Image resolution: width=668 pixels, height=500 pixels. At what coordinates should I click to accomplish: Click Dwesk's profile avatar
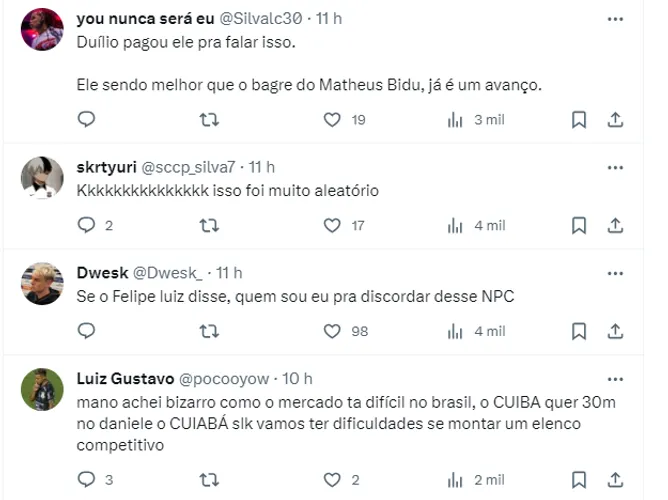point(43,283)
